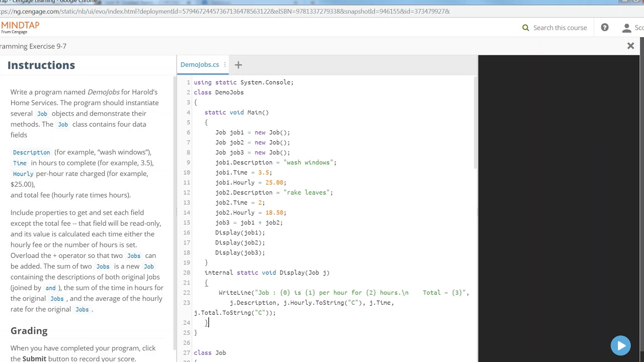Click the Grading heading
The width and height of the screenshot is (644, 362).
[x=29, y=330]
